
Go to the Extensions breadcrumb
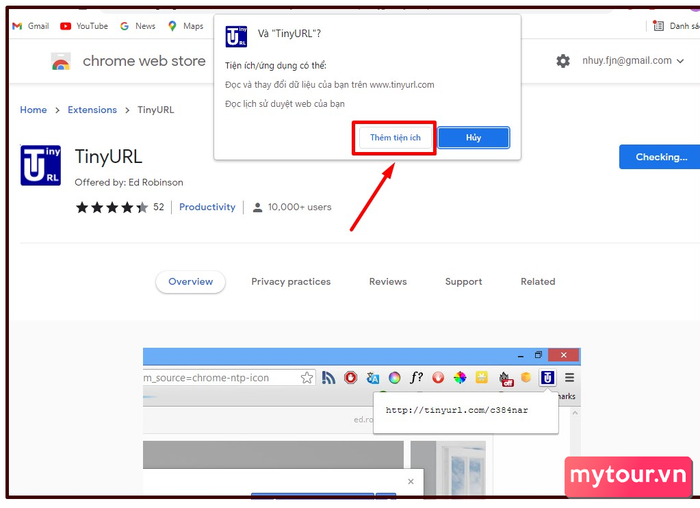coord(92,110)
